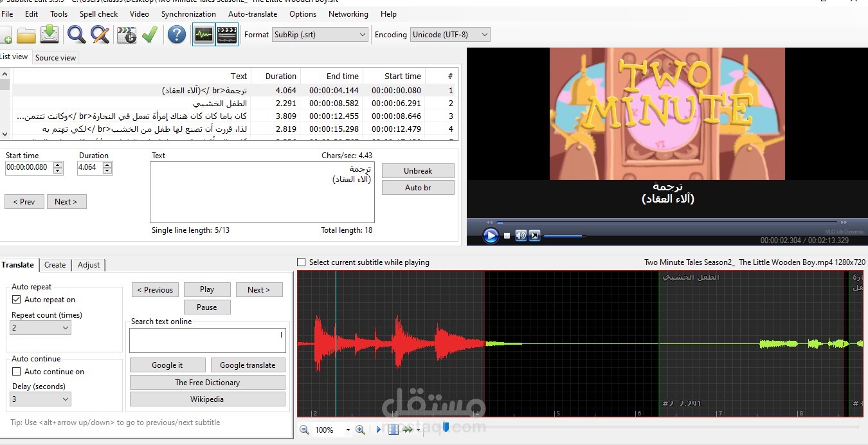868x445 pixels.
Task: Switch to the Source view tab
Action: pos(55,58)
